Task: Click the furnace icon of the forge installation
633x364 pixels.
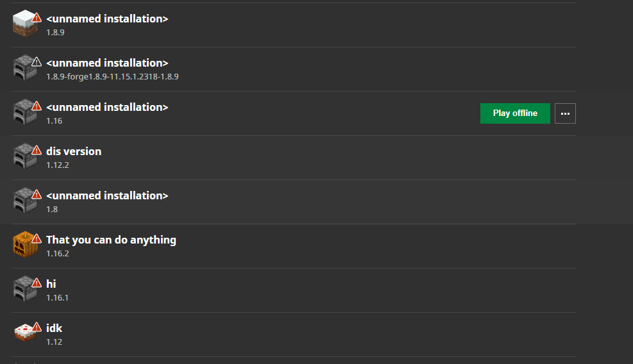Action: (24, 68)
